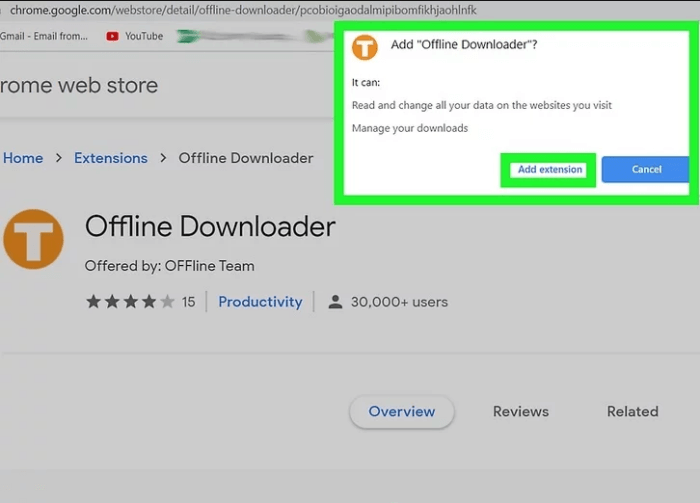The height and width of the screenshot is (503, 700).
Task: Switch to the Related tab
Action: click(x=633, y=411)
